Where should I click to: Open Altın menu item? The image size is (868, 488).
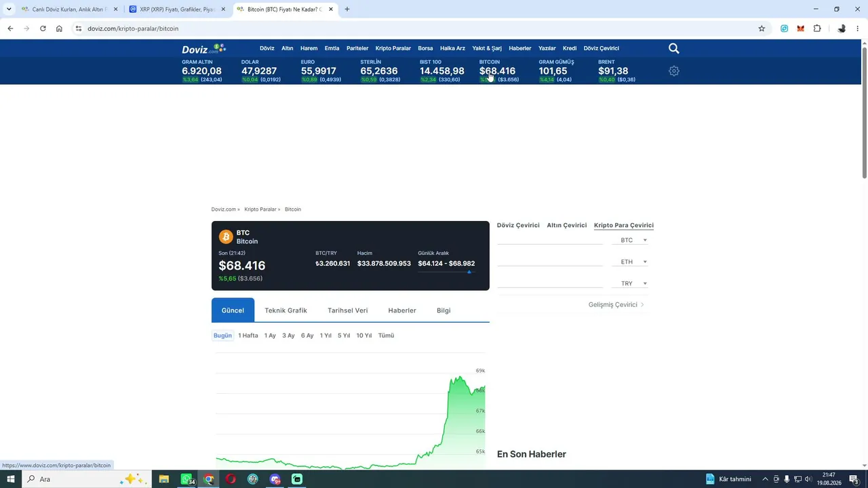[x=288, y=49]
